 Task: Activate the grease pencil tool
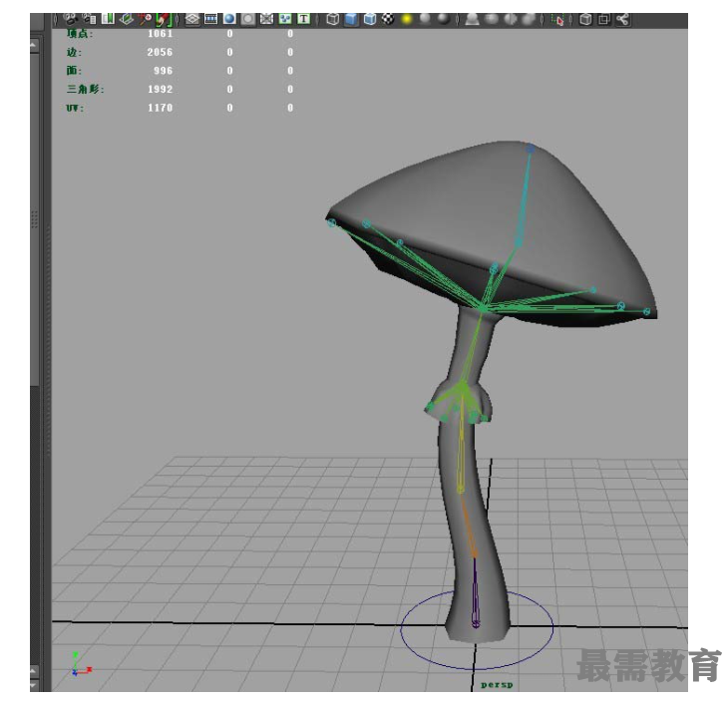point(163,19)
